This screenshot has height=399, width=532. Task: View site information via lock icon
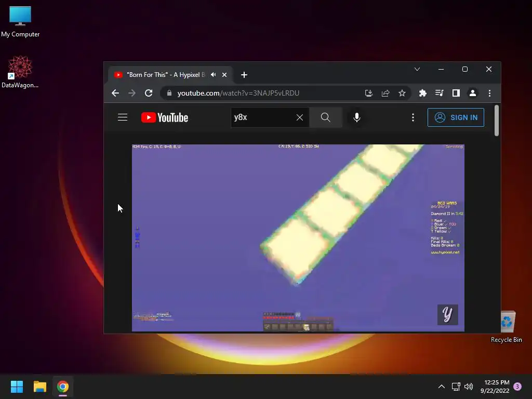coord(169,93)
